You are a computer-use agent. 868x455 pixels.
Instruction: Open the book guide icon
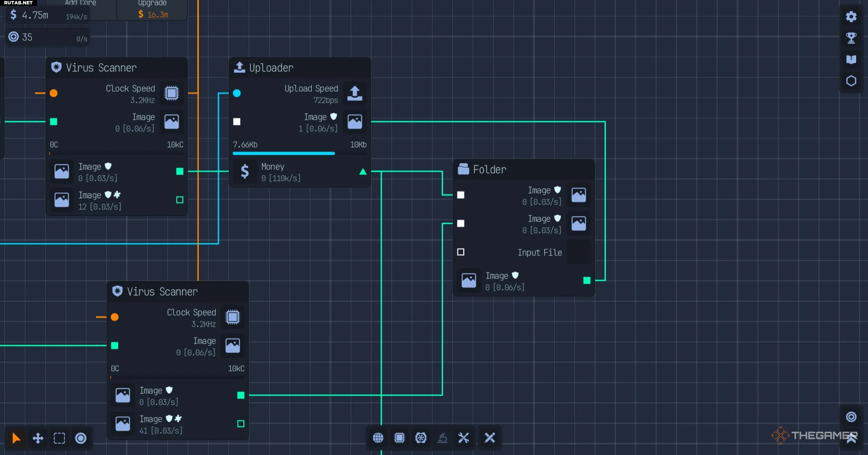pyautogui.click(x=851, y=60)
